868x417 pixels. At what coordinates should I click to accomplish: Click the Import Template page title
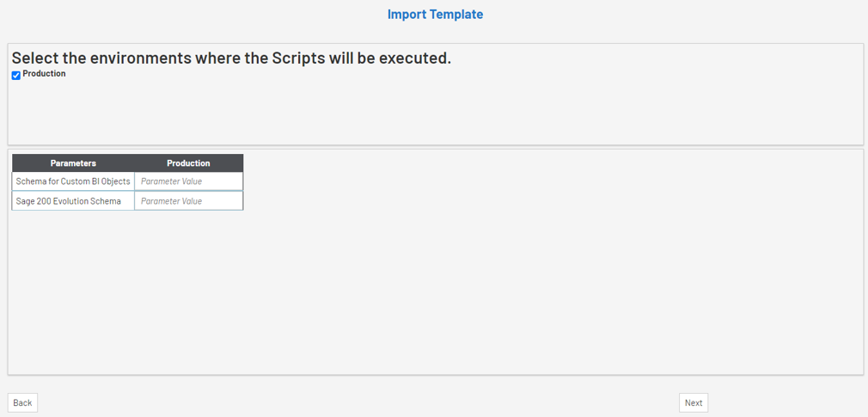pos(435,15)
